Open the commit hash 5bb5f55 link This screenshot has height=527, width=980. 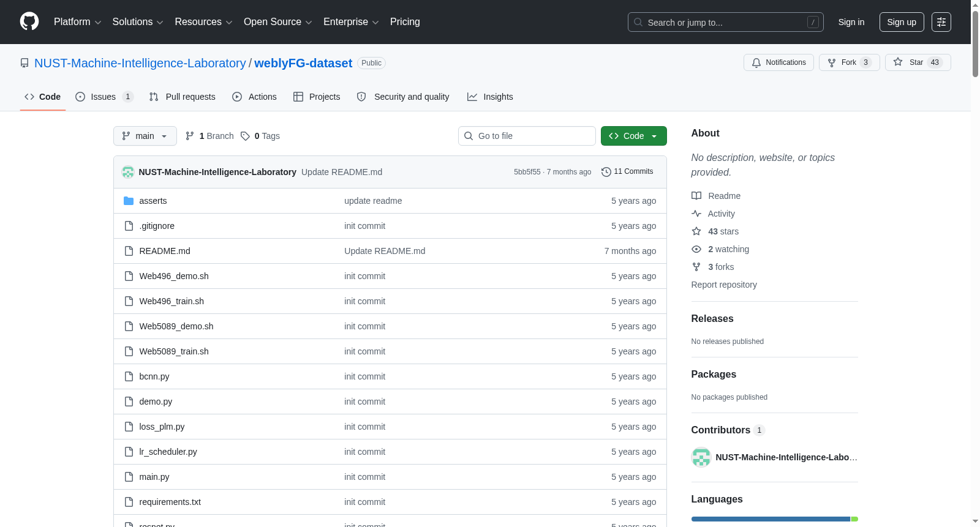point(527,172)
